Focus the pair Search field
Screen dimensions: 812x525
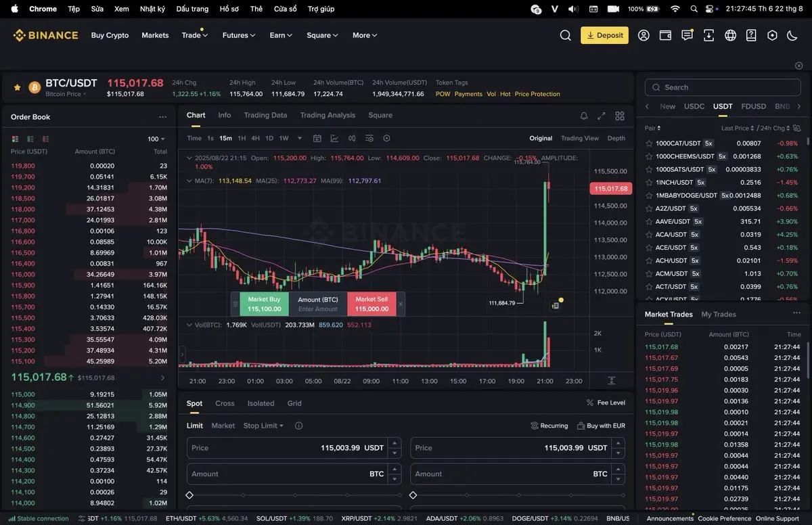[x=721, y=87]
